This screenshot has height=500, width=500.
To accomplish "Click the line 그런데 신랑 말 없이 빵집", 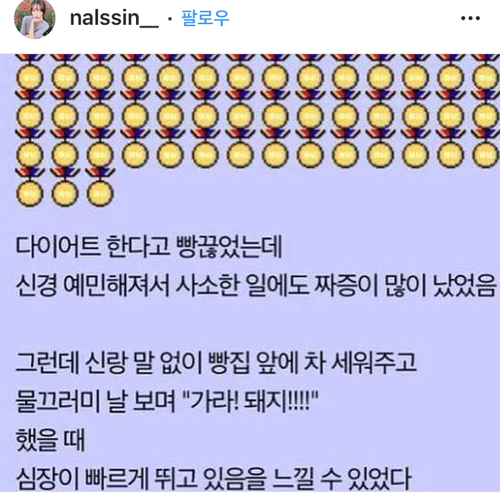I will [x=216, y=362].
